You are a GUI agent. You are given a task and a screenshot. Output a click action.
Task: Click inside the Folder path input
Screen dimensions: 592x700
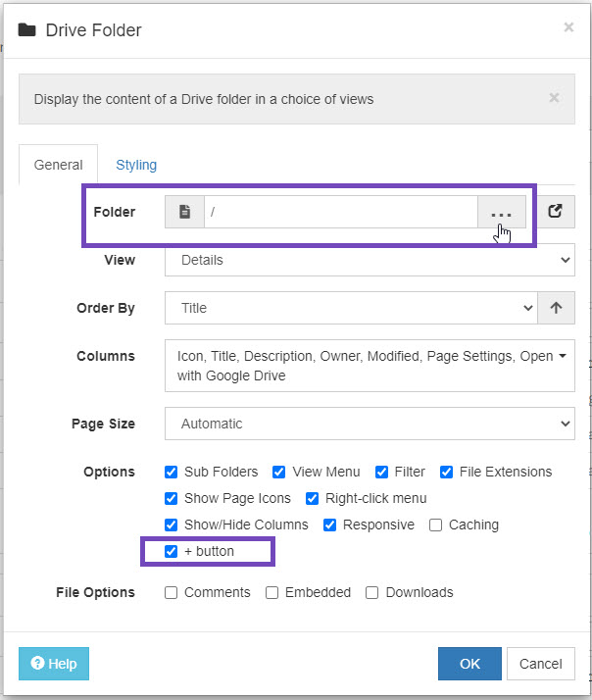coord(341,212)
